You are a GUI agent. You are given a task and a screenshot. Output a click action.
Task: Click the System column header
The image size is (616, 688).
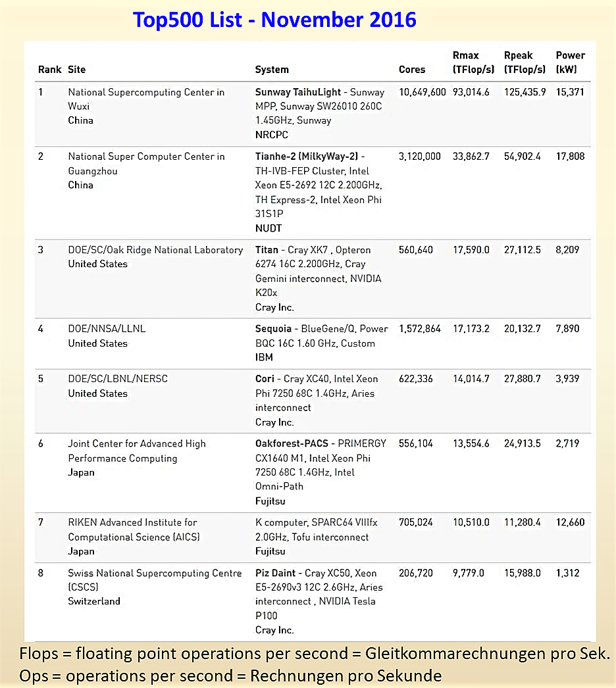[x=272, y=69]
